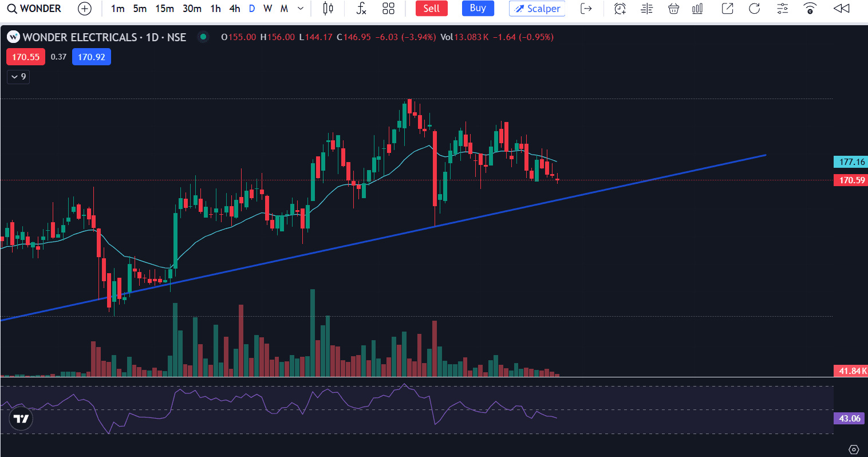The image size is (868, 457).
Task: Click the WONDER ELECTRICALS symbol title
Action: [80, 37]
